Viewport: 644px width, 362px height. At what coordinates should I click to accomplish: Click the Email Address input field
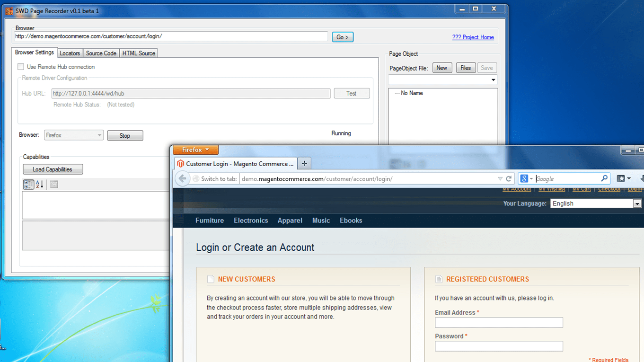coord(499,323)
